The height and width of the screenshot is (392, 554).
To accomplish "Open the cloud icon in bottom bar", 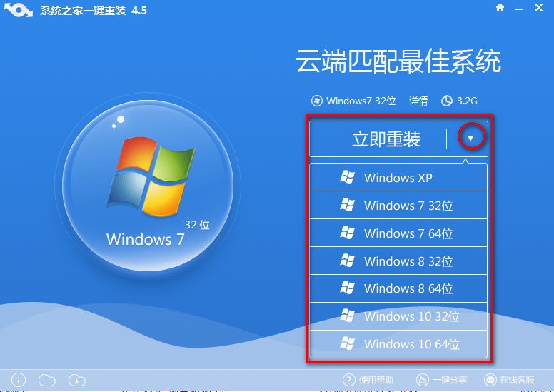I will [47, 380].
